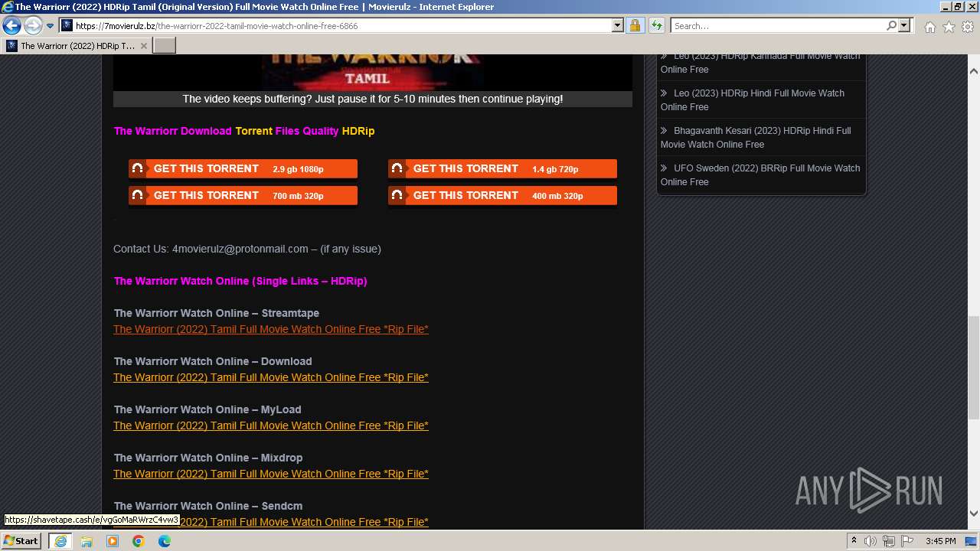Get the 700 mb 320p torrent
Image resolution: width=980 pixels, height=551 pixels.
tap(243, 196)
